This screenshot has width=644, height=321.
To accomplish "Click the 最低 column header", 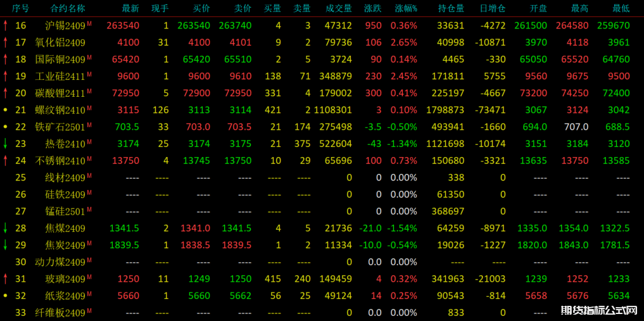I will click(621, 8).
